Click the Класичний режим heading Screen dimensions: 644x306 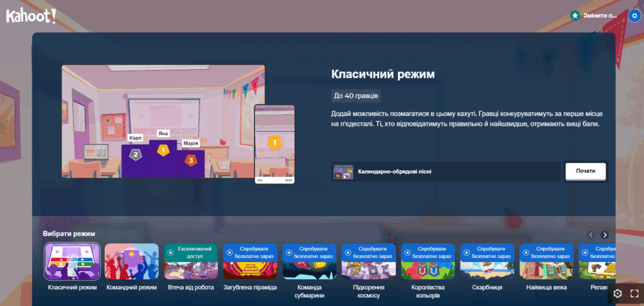click(383, 74)
